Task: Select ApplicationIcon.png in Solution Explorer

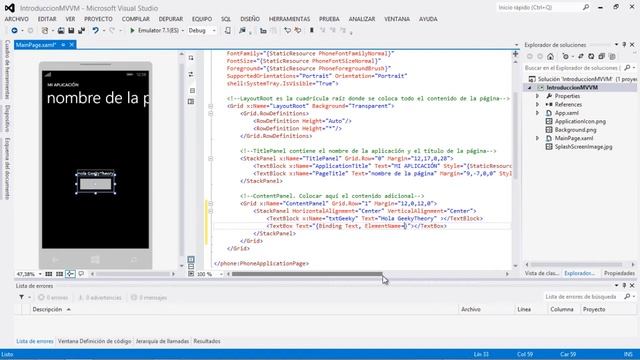Action: click(x=580, y=122)
